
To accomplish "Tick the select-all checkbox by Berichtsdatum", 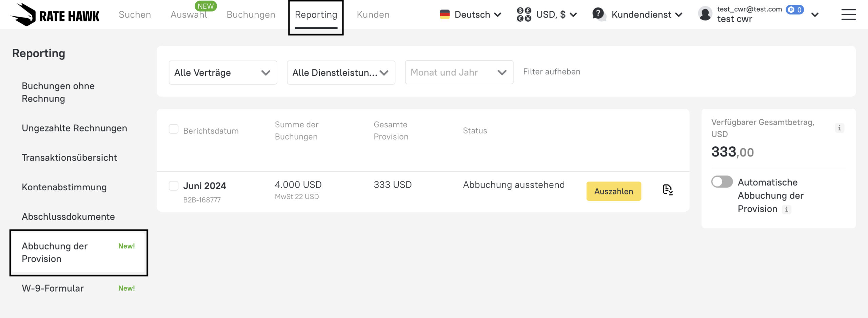I will (x=174, y=129).
